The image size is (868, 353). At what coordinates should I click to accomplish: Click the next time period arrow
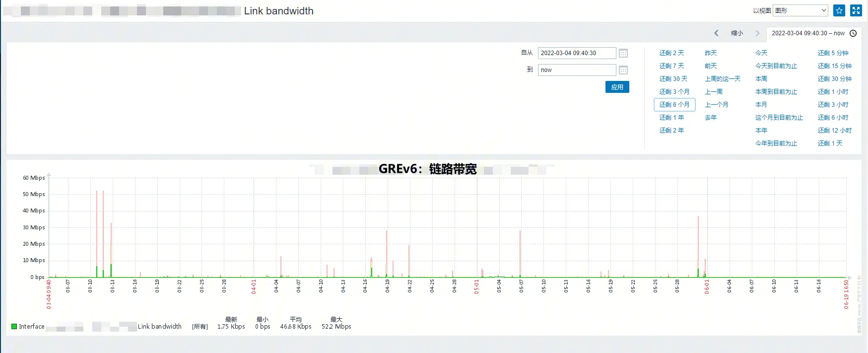point(757,33)
